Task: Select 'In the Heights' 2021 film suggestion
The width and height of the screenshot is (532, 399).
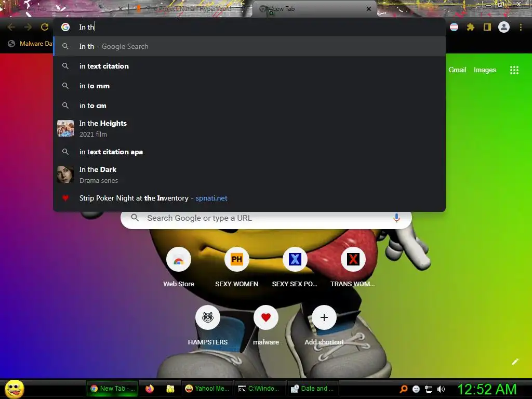Action: tap(249, 129)
